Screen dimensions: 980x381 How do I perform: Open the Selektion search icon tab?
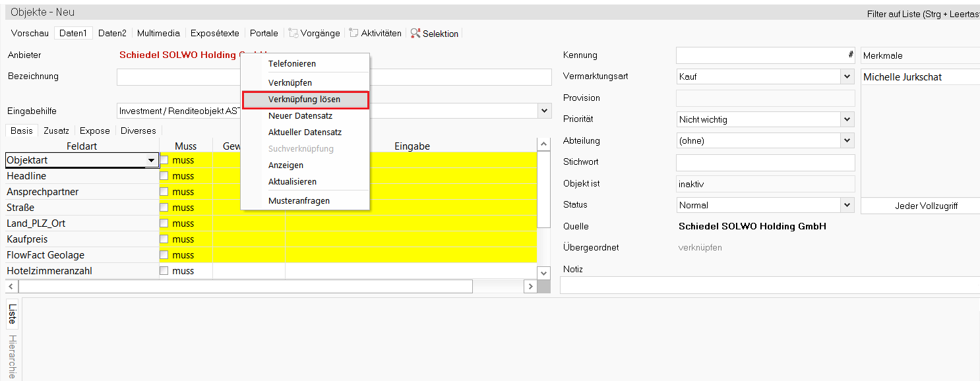tap(435, 33)
